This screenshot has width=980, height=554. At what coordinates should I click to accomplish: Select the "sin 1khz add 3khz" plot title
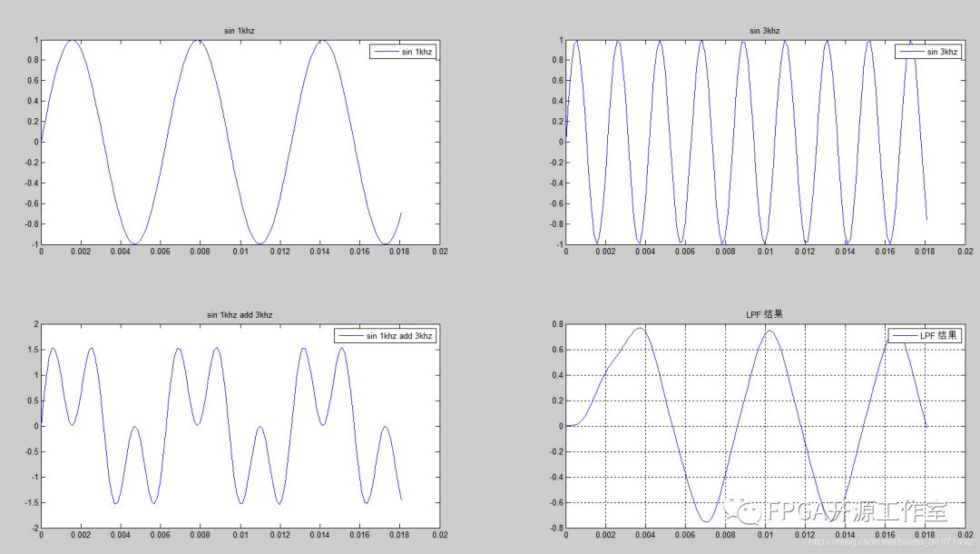[x=240, y=315]
